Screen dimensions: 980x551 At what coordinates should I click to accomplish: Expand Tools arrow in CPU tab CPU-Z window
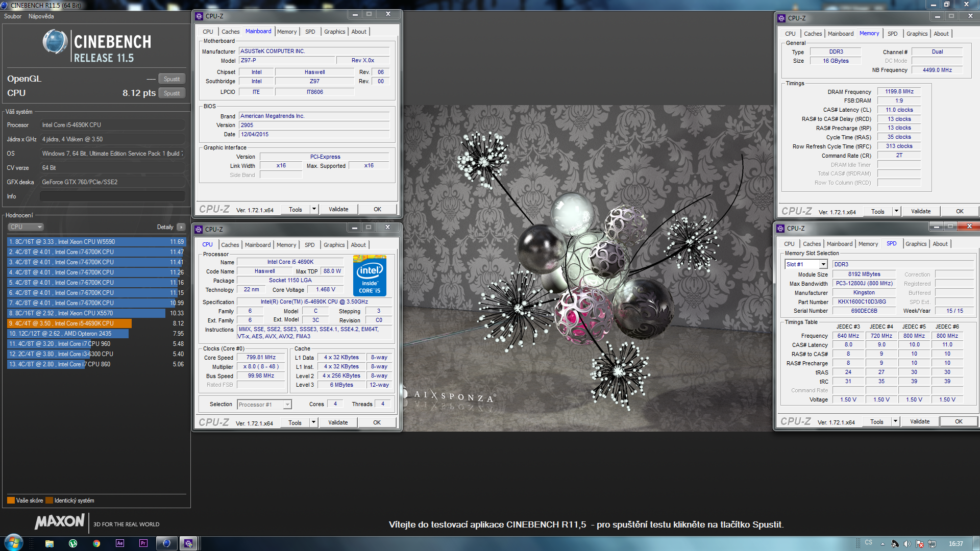[x=313, y=422]
